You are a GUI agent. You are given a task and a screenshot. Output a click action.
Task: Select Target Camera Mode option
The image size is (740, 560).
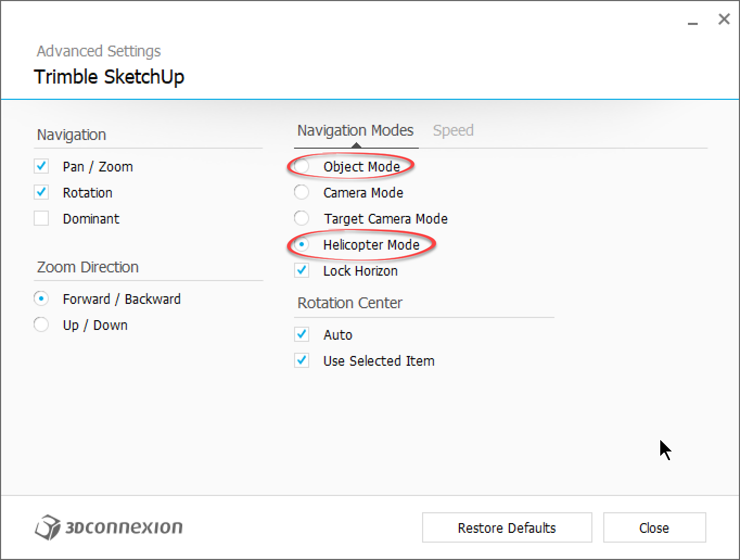[302, 218]
